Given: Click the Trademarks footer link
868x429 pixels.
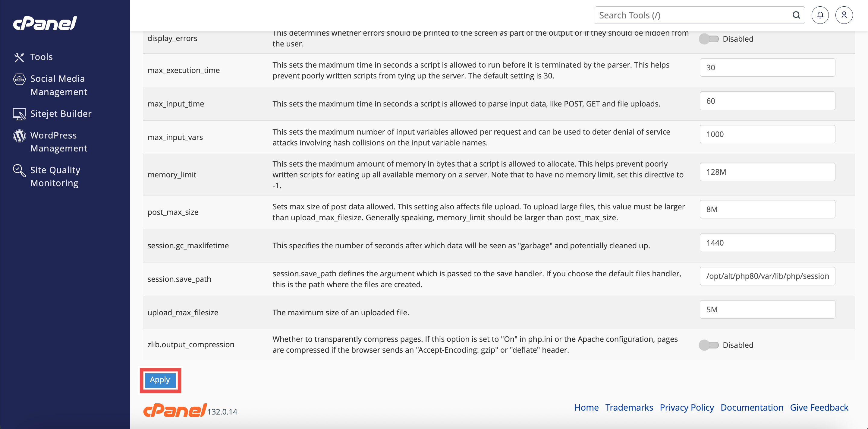Looking at the screenshot, I should [629, 407].
